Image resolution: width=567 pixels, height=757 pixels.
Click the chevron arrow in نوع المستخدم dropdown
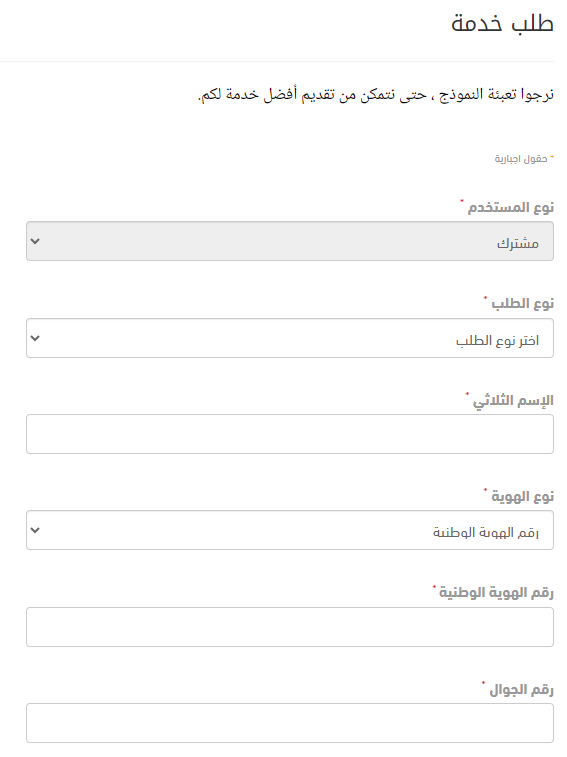[35, 241]
